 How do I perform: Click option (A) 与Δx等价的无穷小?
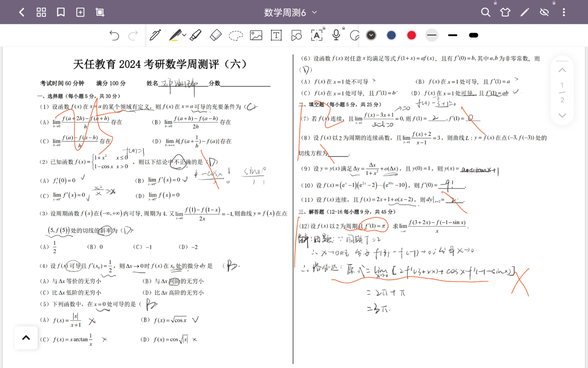click(71, 281)
